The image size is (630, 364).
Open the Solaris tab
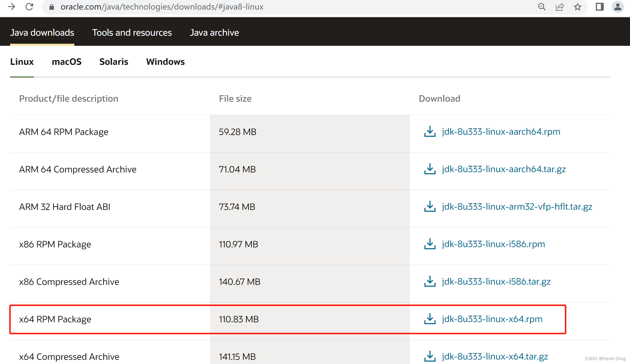click(x=114, y=62)
